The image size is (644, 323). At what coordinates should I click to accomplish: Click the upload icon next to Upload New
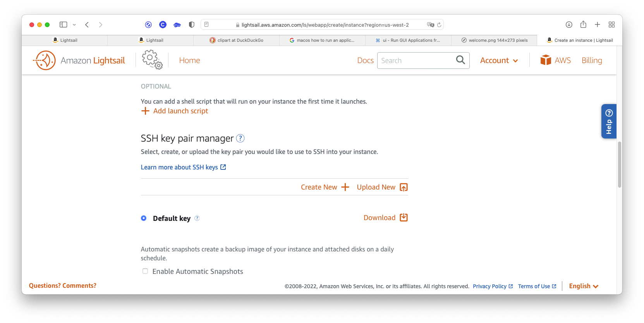click(x=404, y=187)
